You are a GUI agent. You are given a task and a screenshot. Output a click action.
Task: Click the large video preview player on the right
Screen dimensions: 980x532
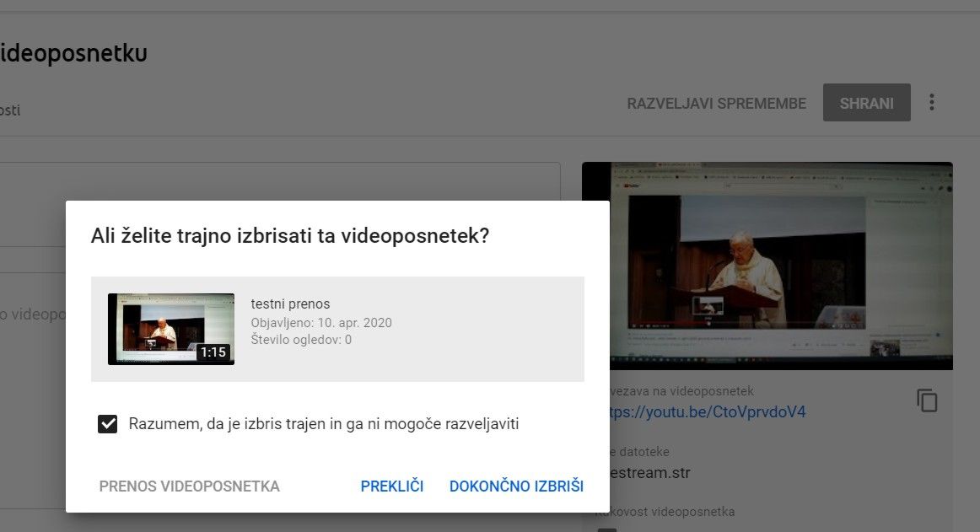point(767,266)
